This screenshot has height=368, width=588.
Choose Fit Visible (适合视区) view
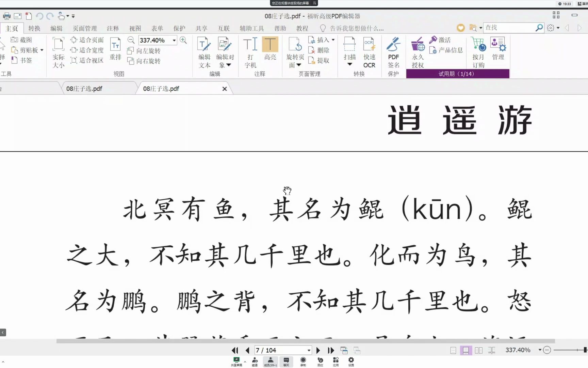[x=87, y=60]
